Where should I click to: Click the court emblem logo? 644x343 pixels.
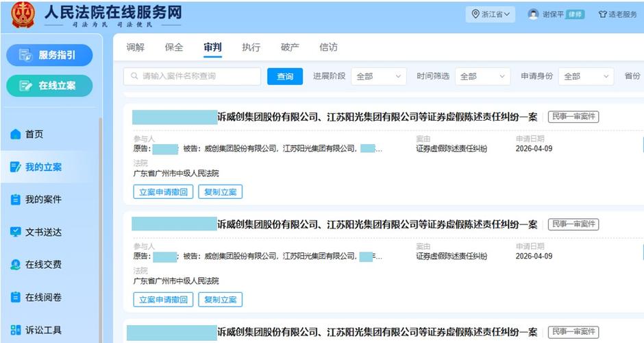[22, 15]
